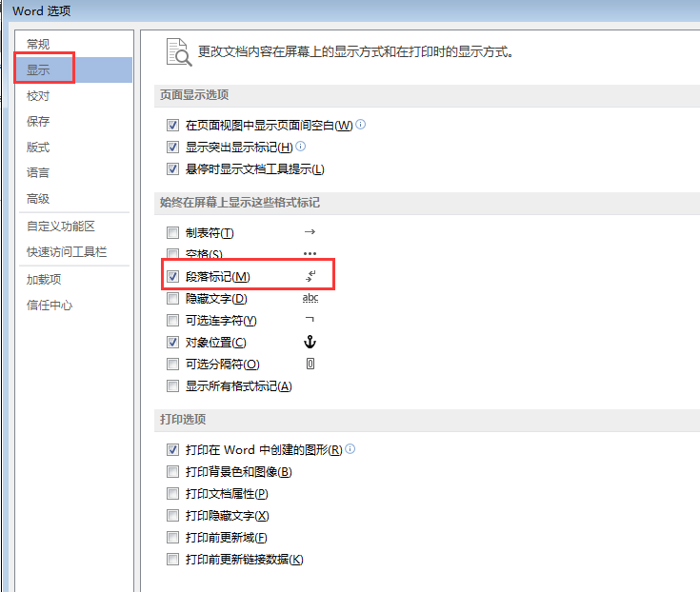Click info icon beside 打印在 Word 中创建的图形
700x592 pixels.
click(350, 449)
